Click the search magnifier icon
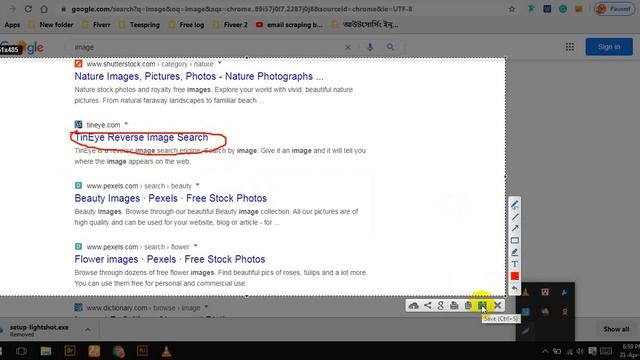Screen dimensions: 640x360 [x=391, y=47]
